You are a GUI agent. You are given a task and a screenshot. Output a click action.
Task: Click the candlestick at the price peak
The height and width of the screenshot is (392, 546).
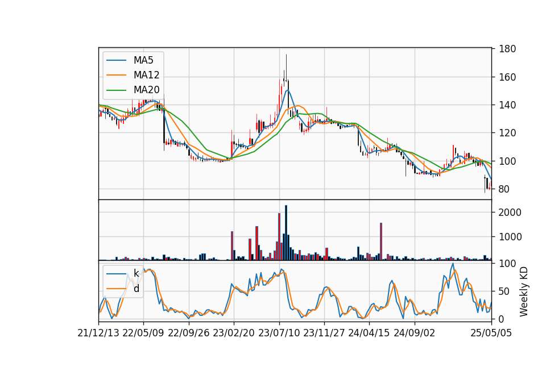tap(286, 69)
